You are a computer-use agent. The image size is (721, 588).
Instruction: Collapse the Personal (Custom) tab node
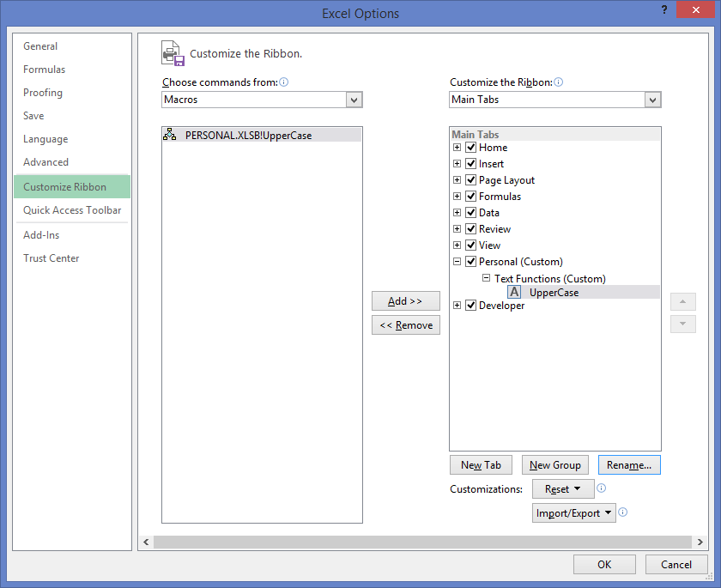(457, 262)
